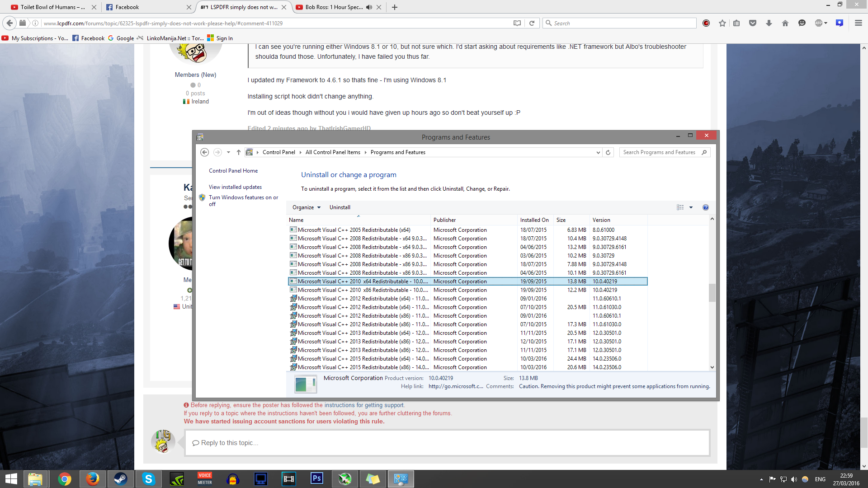Mute the Bob Ross tab audio
Screen dimensions: 868x488
pyautogui.click(x=369, y=7)
